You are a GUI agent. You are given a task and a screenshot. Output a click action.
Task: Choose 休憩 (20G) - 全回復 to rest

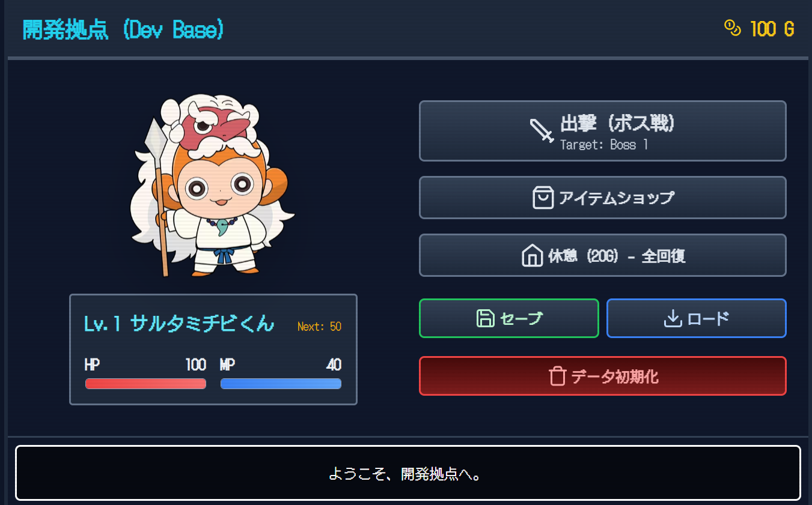pos(603,255)
